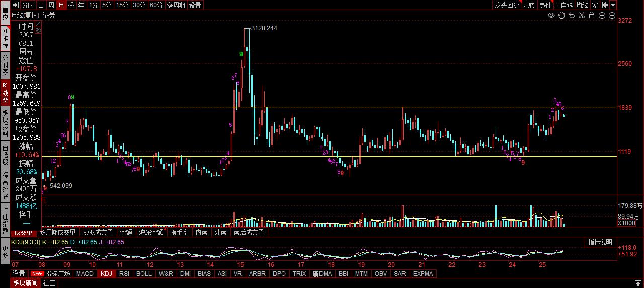This screenshot has width=644, height=288.
Task: Open the 自选股 sidebar tab
Action: (x=5, y=155)
